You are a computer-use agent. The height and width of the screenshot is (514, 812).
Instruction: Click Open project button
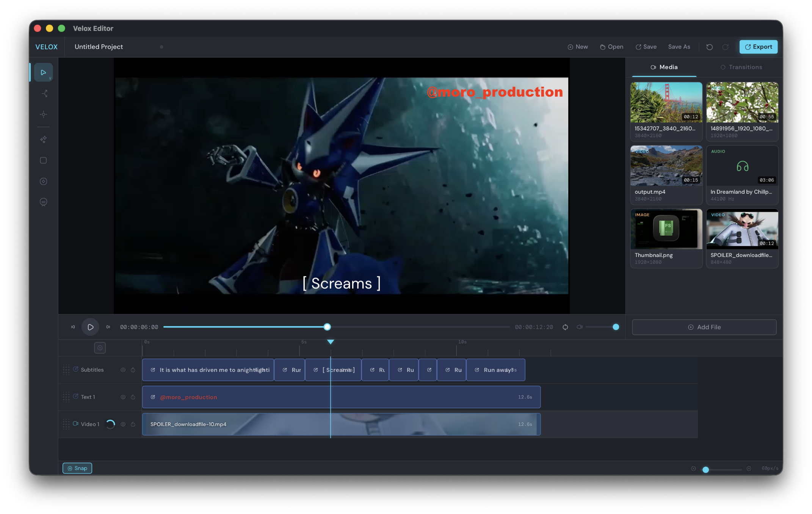click(611, 47)
